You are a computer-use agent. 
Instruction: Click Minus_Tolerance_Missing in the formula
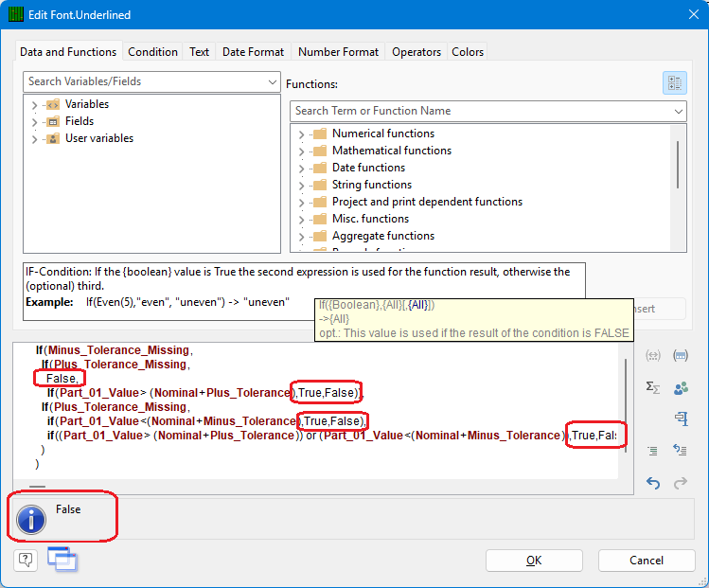click(118, 350)
